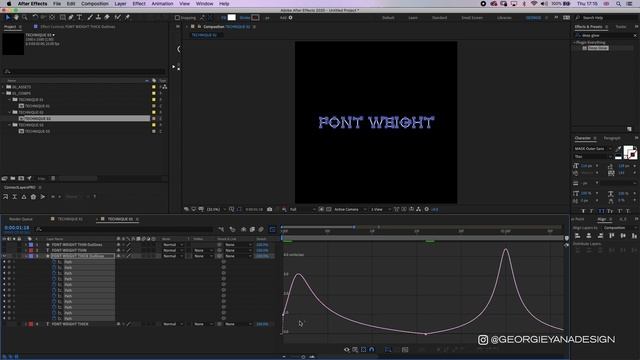Switch to the Small Screen workspace
Viewport: 640px width, 360px height.
click(472, 18)
